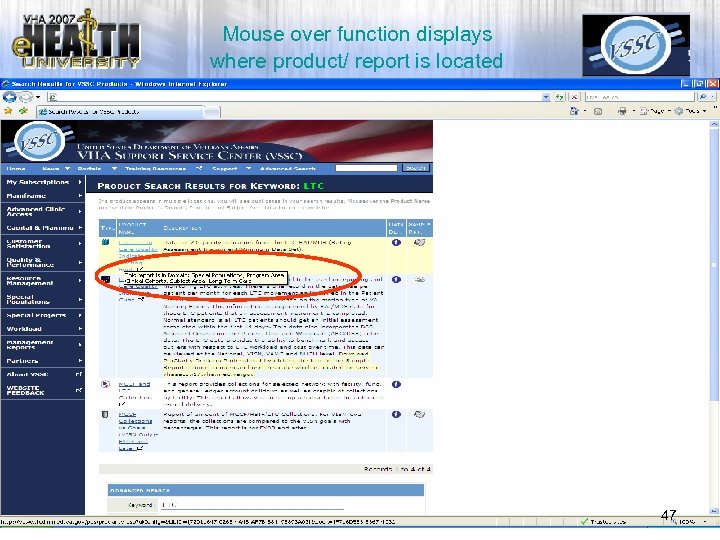Click the second row's sample report icon

(419, 279)
